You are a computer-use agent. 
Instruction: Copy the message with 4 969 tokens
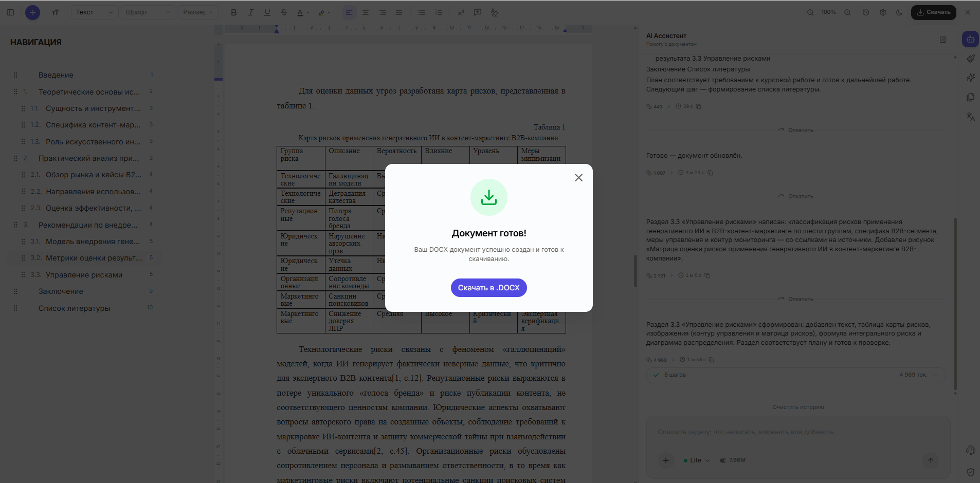712,360
